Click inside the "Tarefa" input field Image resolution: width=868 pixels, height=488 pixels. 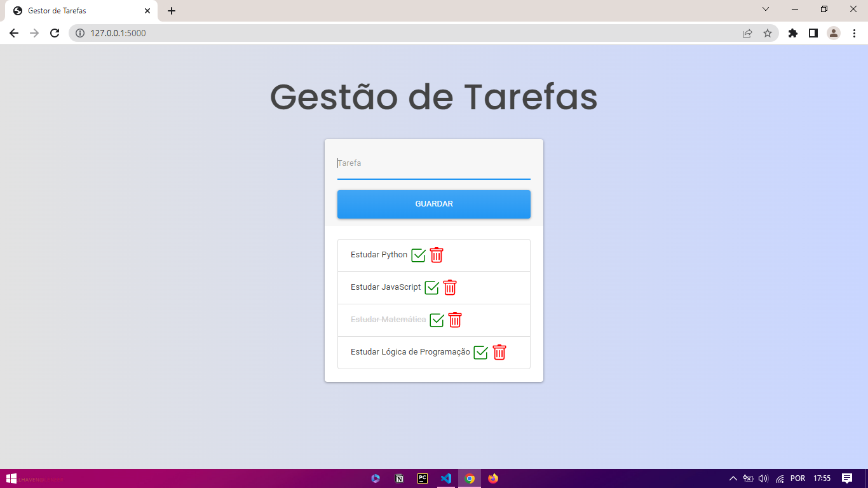pyautogui.click(x=433, y=163)
